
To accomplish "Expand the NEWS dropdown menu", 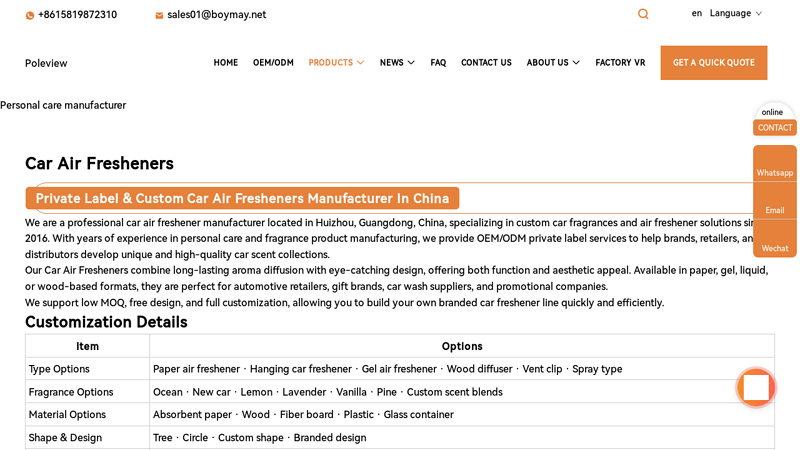I will 397,63.
